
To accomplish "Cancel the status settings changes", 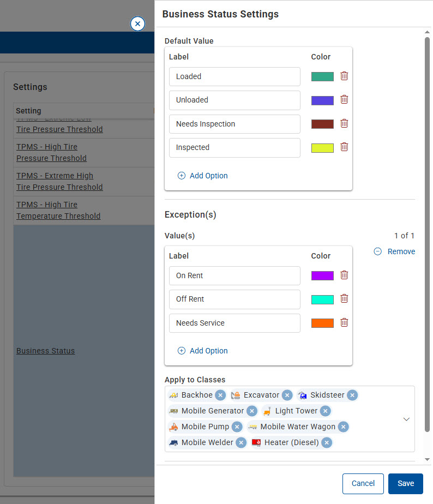I will click(363, 483).
